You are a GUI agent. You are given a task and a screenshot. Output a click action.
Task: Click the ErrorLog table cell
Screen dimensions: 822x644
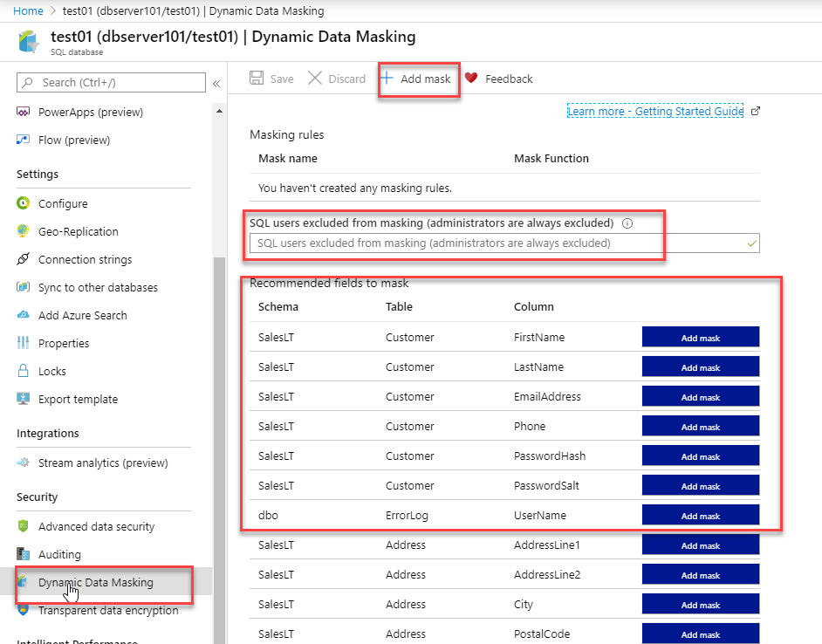(x=407, y=516)
